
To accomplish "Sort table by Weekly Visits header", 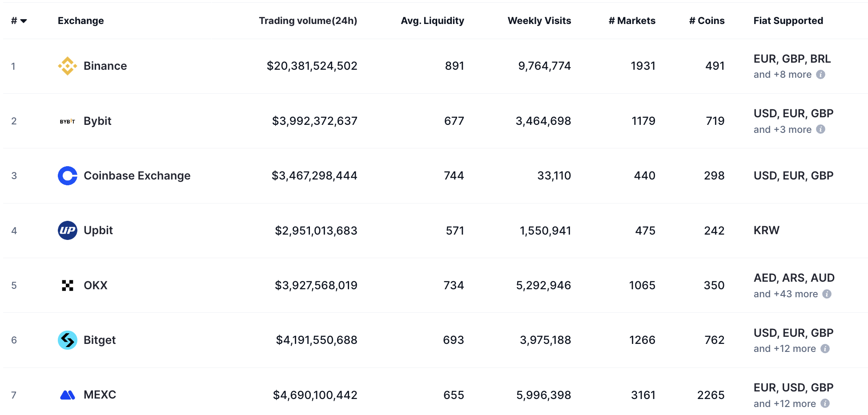I will 539,21.
